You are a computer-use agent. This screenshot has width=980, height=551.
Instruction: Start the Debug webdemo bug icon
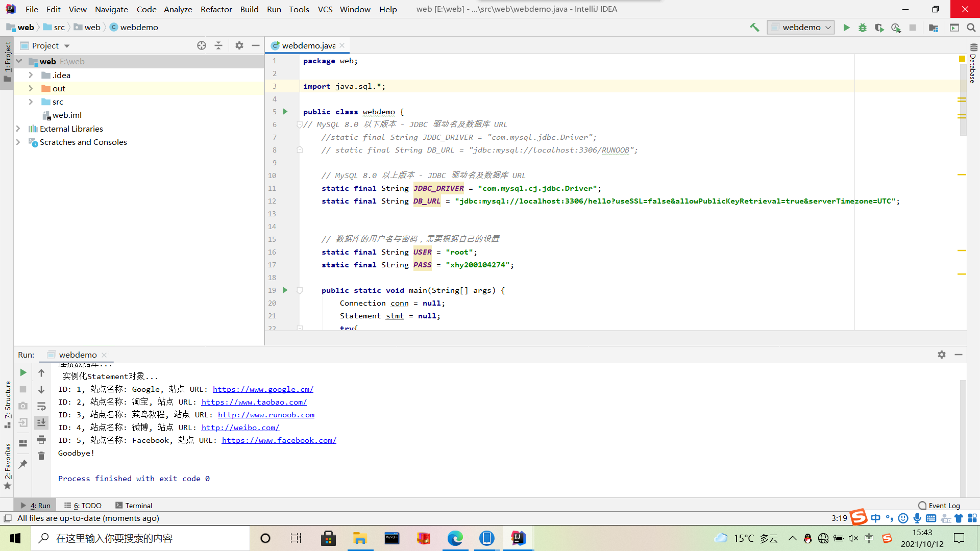863,28
